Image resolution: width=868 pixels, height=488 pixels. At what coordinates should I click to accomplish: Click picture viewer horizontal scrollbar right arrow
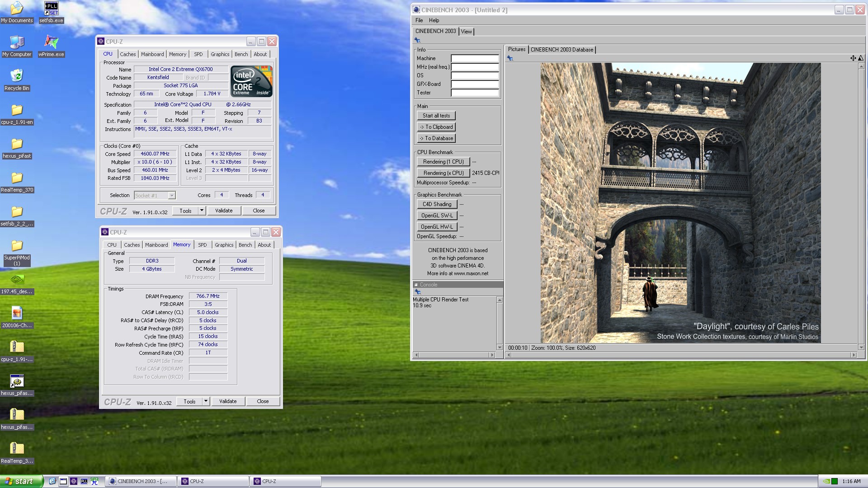pyautogui.click(x=853, y=355)
